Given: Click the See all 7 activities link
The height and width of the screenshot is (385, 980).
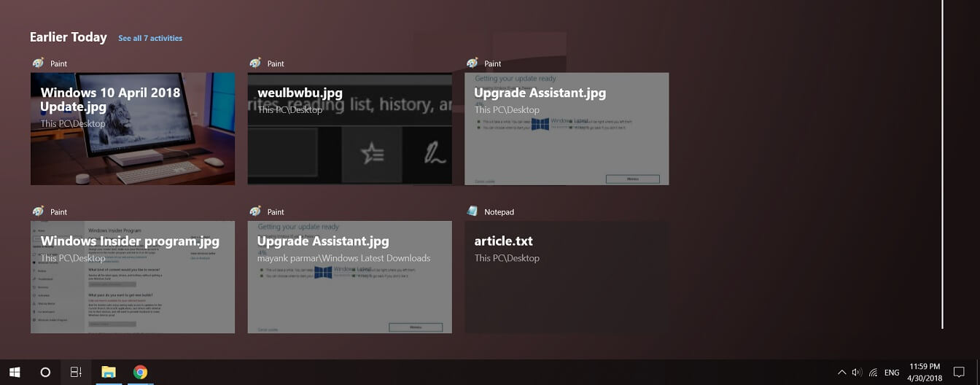Looking at the screenshot, I should 150,38.
